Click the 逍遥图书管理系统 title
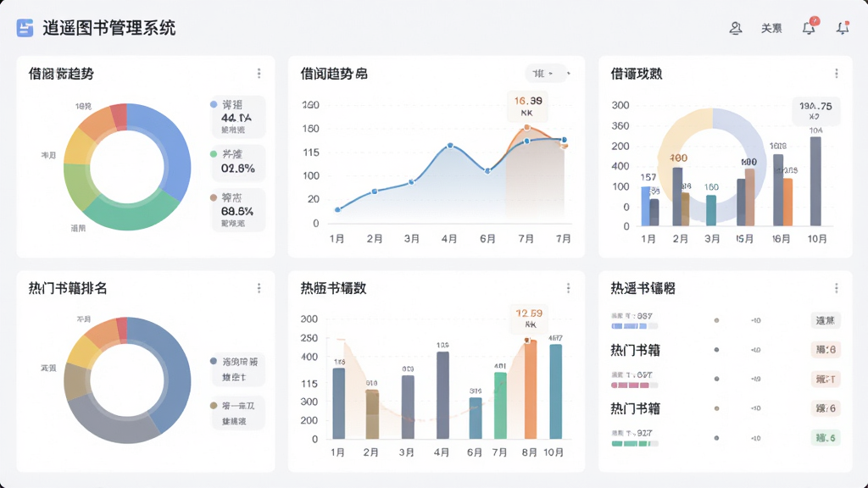 (x=109, y=28)
